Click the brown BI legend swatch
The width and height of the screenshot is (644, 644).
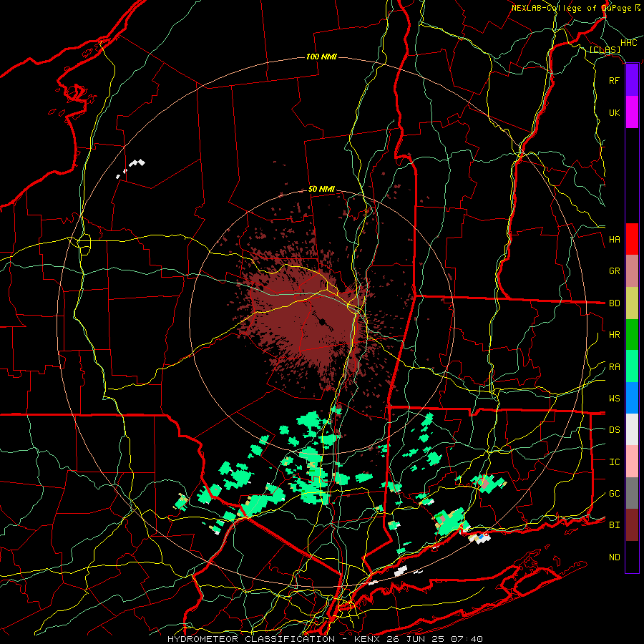(632, 525)
